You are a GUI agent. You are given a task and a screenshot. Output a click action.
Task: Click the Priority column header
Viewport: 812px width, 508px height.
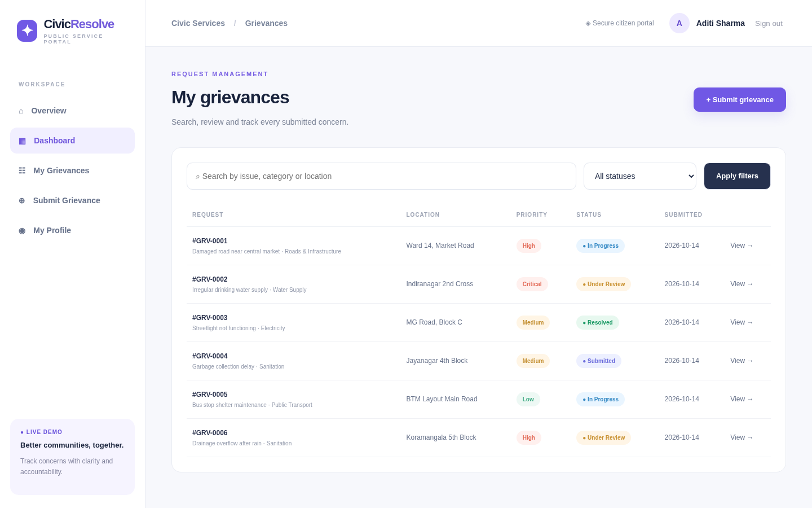(532, 214)
